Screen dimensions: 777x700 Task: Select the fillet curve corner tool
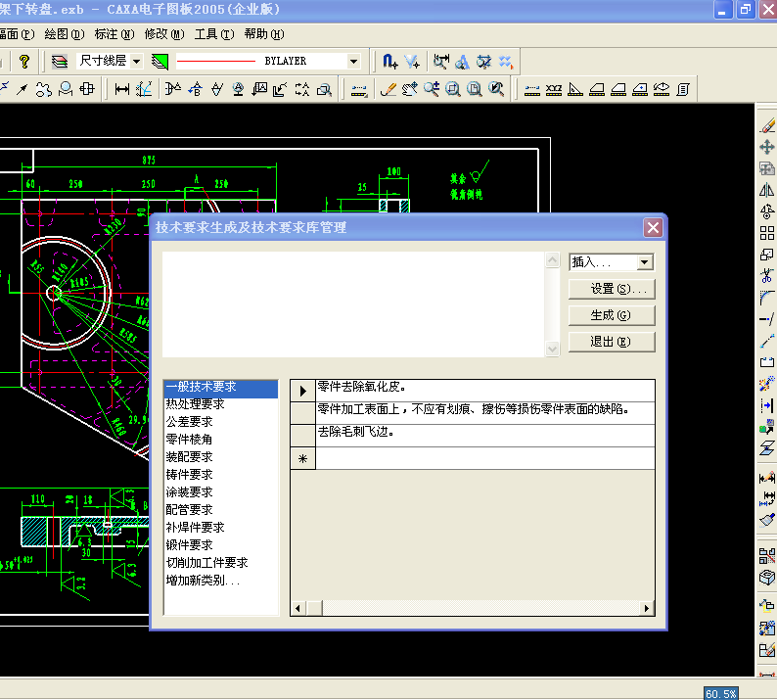pos(767,298)
